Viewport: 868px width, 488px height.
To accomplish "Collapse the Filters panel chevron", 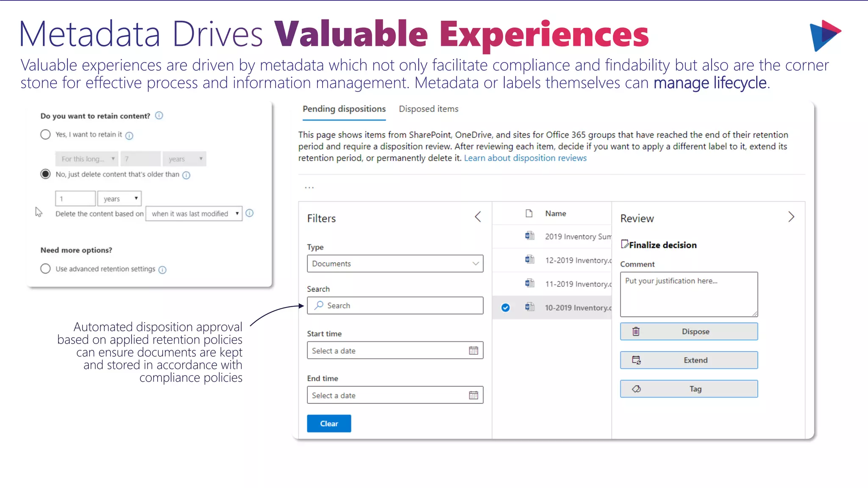I will (478, 217).
